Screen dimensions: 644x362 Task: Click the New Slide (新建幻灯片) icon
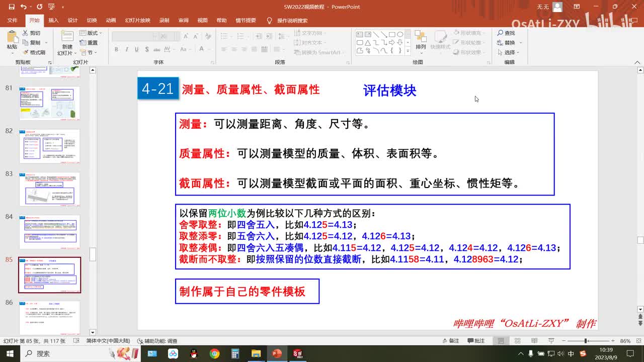67,36
